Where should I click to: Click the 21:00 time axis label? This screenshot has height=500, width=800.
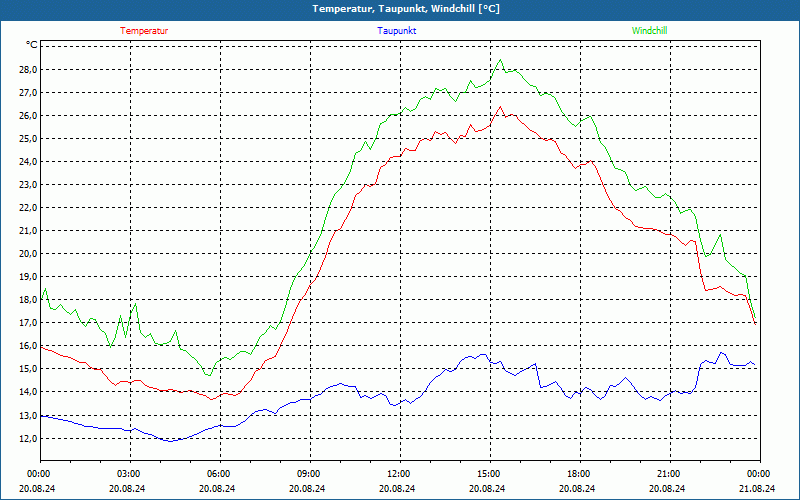(670, 473)
